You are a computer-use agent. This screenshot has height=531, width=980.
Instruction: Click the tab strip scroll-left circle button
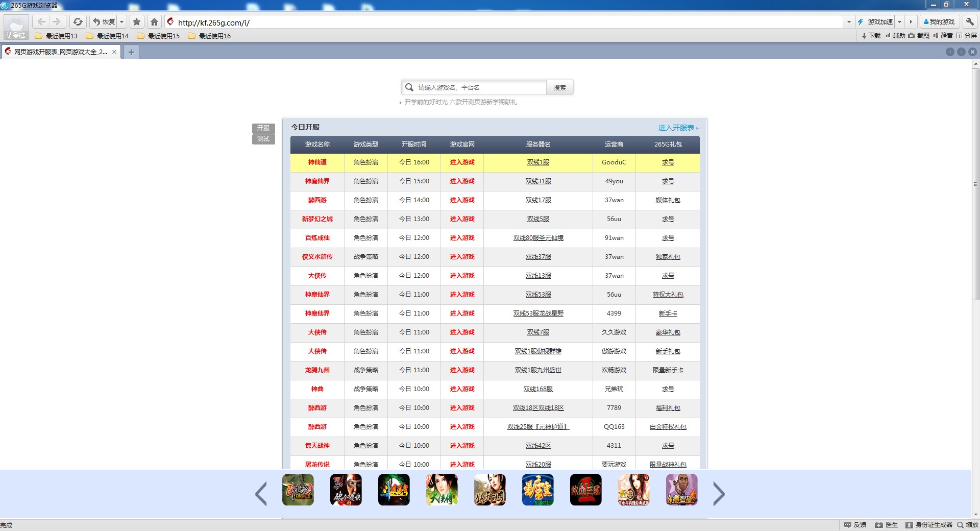[950, 52]
